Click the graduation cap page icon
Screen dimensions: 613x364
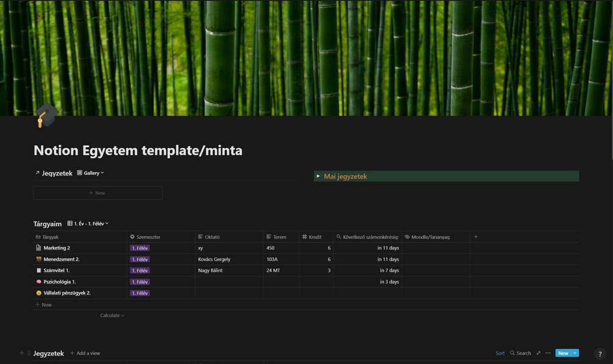pos(46,115)
